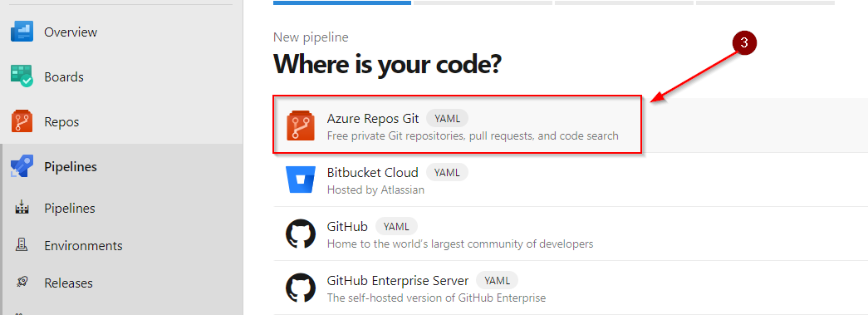Screen dimensions: 868x315
Task: Open the Boards menu item
Action: [x=121, y=76]
